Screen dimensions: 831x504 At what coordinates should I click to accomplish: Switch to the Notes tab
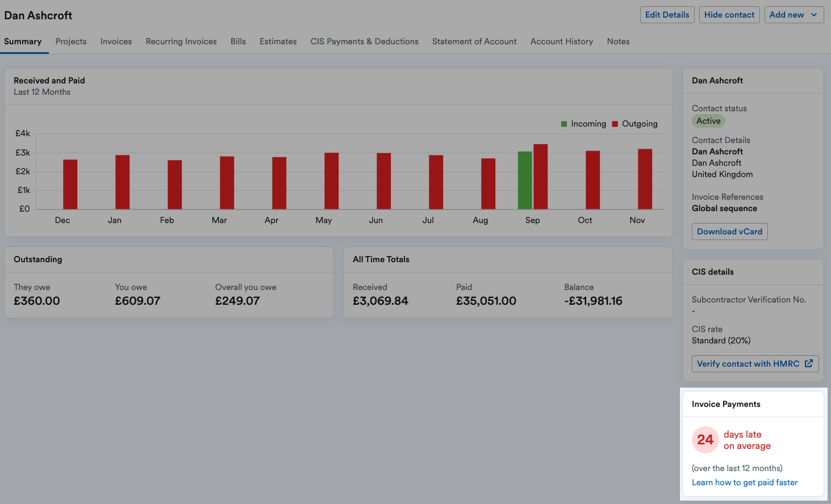[x=618, y=41]
